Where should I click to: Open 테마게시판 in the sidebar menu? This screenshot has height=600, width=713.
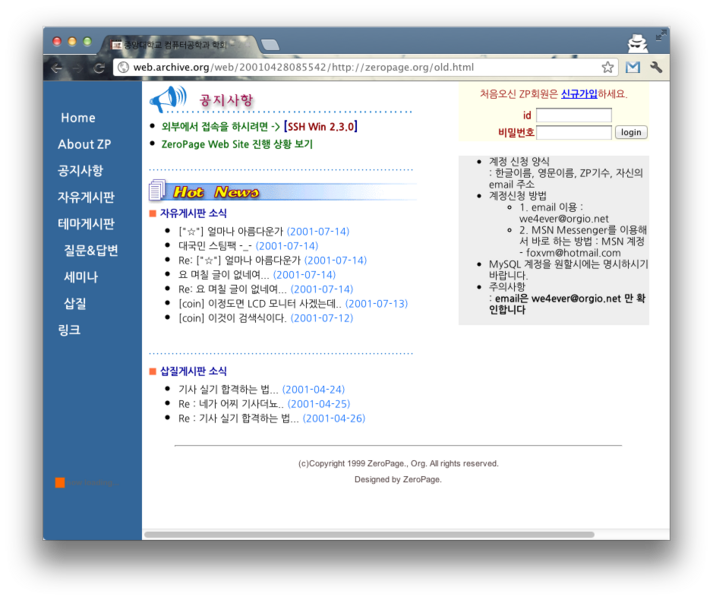(x=86, y=223)
